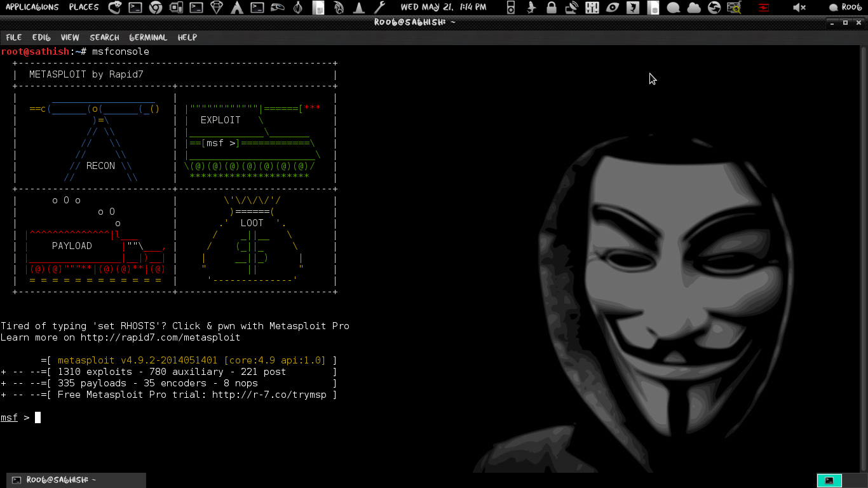The width and height of the screenshot is (868, 488).
Task: Select Root@sathish taskbar window button
Action: click(x=76, y=480)
